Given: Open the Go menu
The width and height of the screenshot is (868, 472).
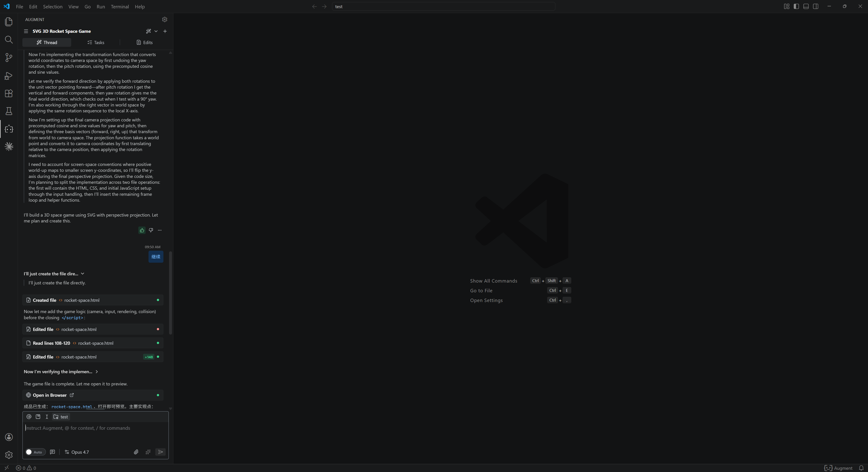Looking at the screenshot, I should tap(88, 6).
